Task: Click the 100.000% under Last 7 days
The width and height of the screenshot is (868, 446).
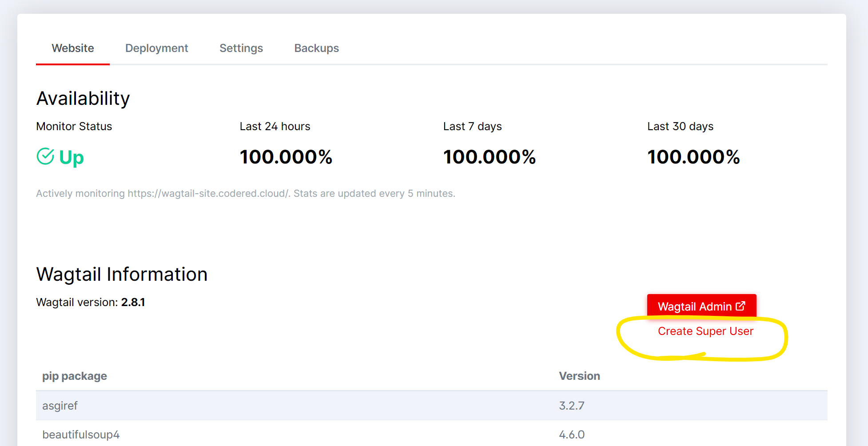Action: (x=490, y=157)
